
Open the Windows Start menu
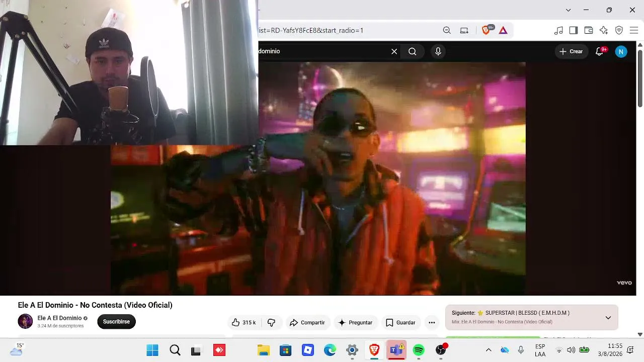point(152,350)
